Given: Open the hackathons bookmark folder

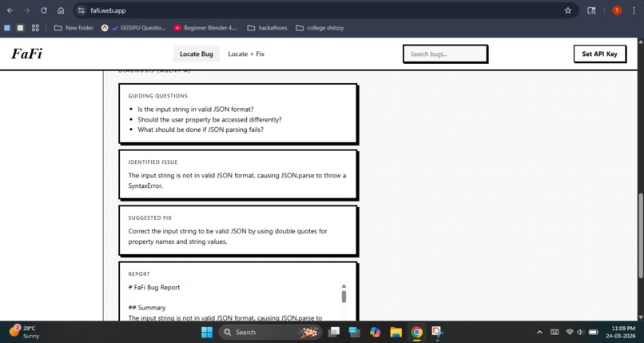Looking at the screenshot, I should tap(268, 28).
